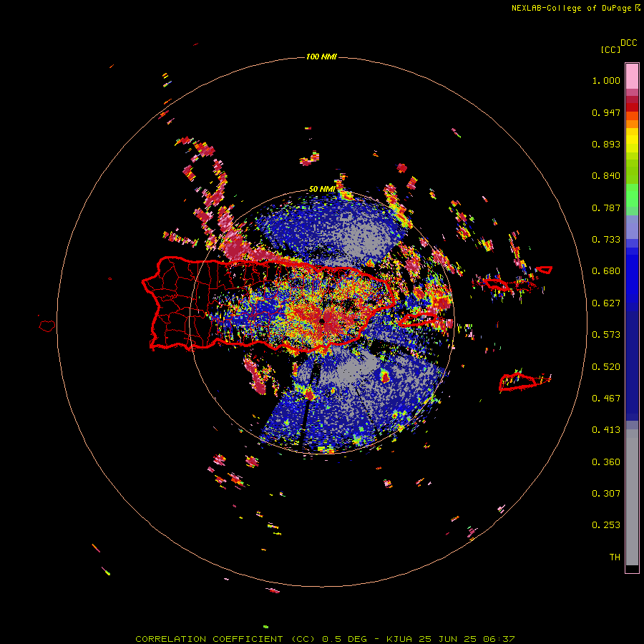The image size is (644, 644).
Task: Pick the lavender color bar segment
Action: [632, 227]
